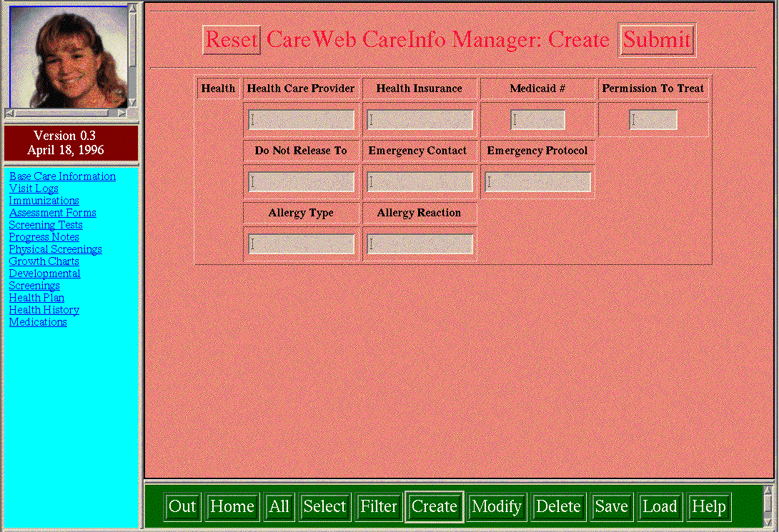
Task: Click photo frame's scroll-down arrow
Action: click(x=133, y=103)
